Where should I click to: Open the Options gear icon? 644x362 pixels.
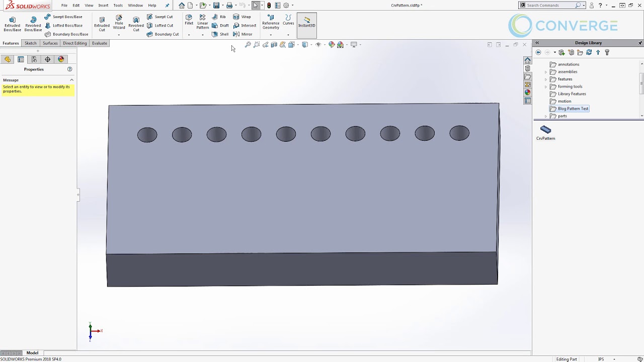(x=286, y=5)
